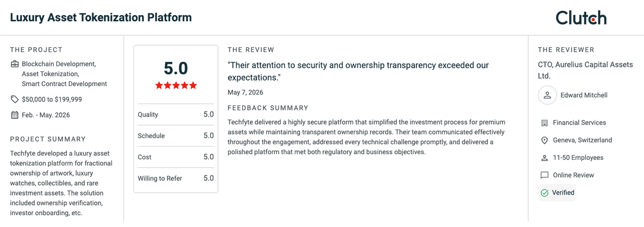Click the location pin icon

tap(544, 140)
